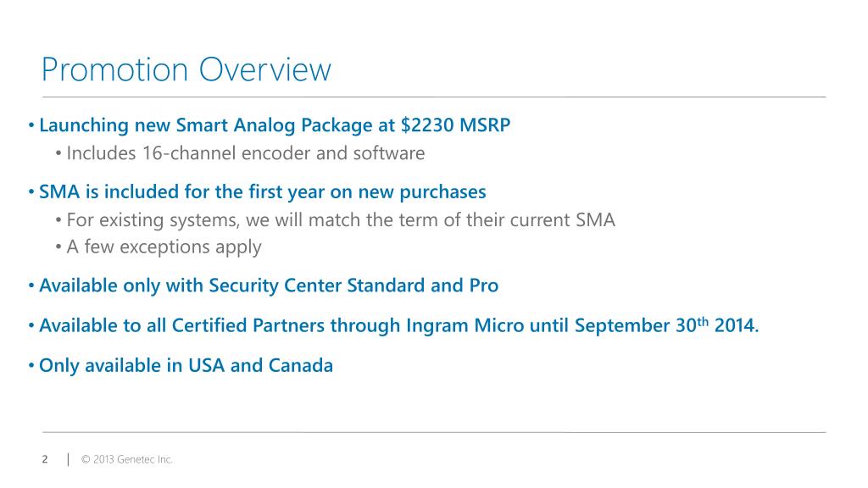Click the existing systems SMA term sub-bullet
Screen dimensions: 868x488
click(341, 219)
